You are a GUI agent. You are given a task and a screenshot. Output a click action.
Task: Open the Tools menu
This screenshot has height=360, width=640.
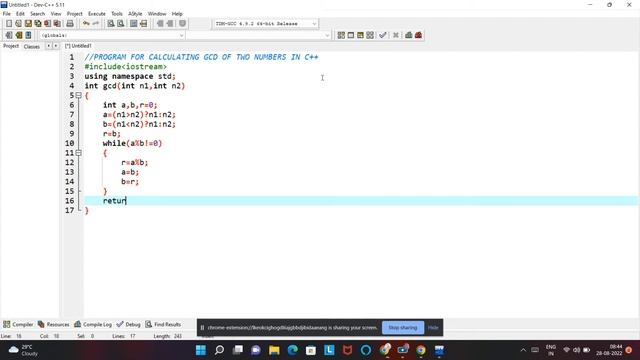[117, 13]
